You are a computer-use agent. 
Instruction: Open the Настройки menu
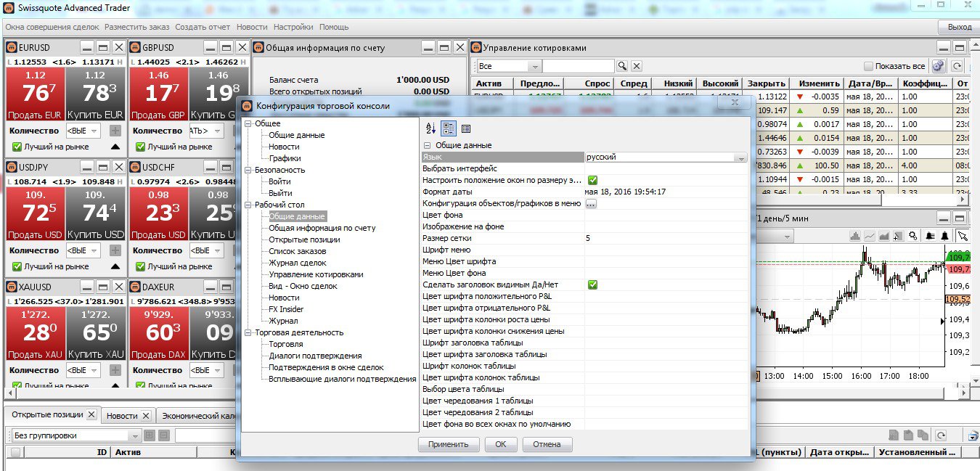click(293, 27)
